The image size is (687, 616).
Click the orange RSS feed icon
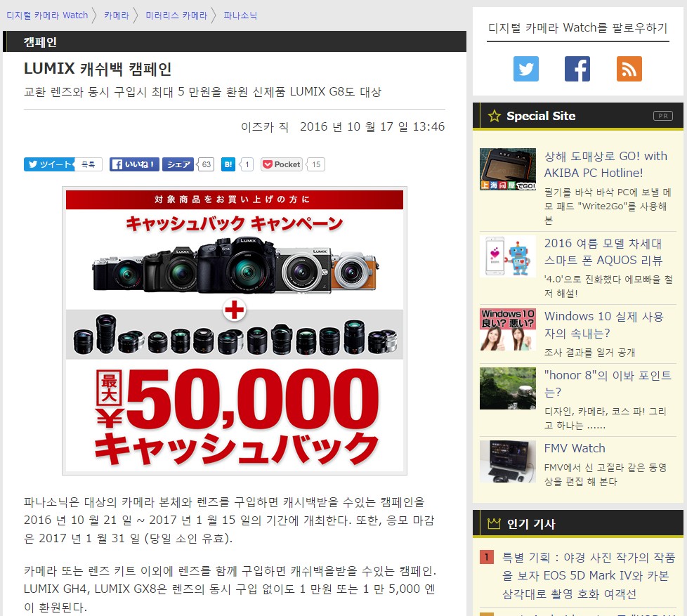coord(629,69)
